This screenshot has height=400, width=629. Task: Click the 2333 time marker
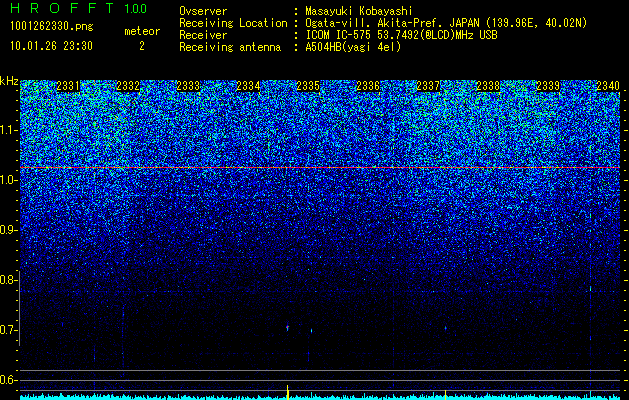pyautogui.click(x=188, y=86)
